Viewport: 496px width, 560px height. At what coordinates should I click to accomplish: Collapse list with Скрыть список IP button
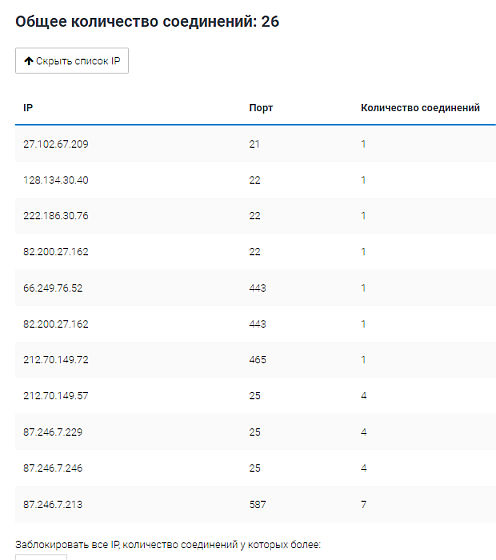pyautogui.click(x=72, y=61)
